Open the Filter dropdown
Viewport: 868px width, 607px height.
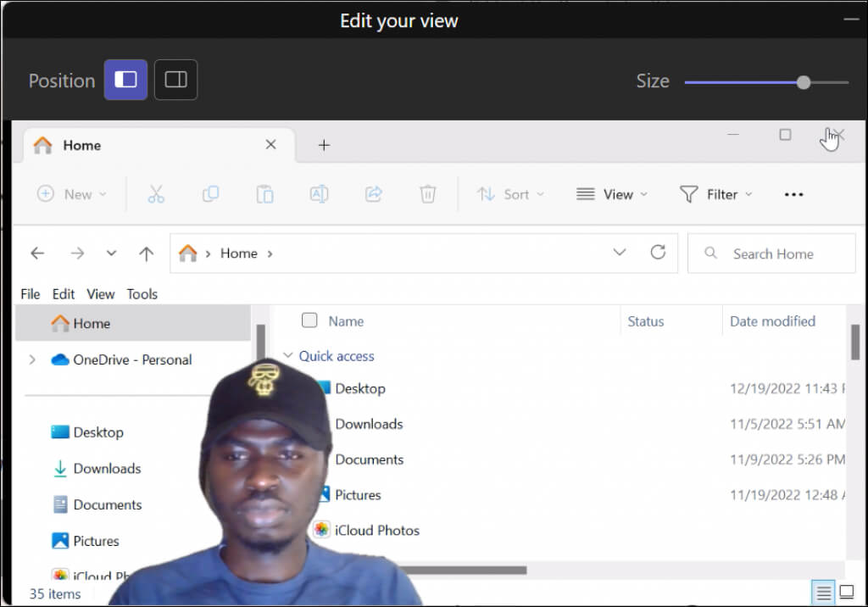[x=715, y=194]
